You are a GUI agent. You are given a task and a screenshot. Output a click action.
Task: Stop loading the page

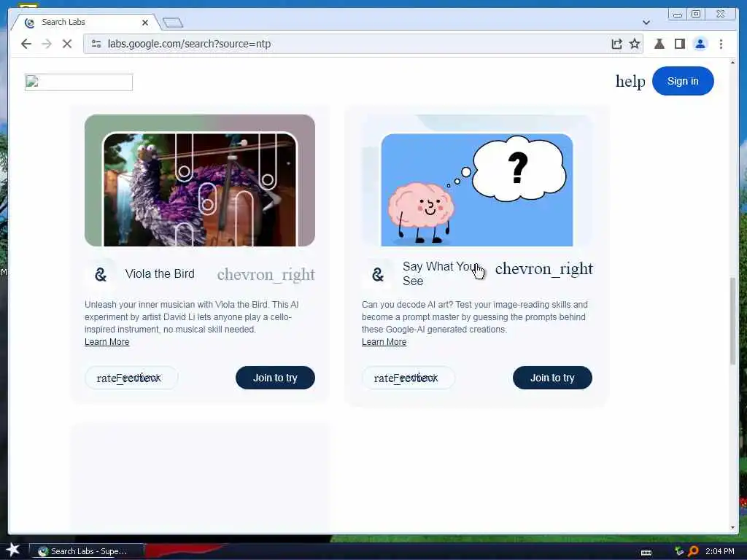tap(67, 44)
